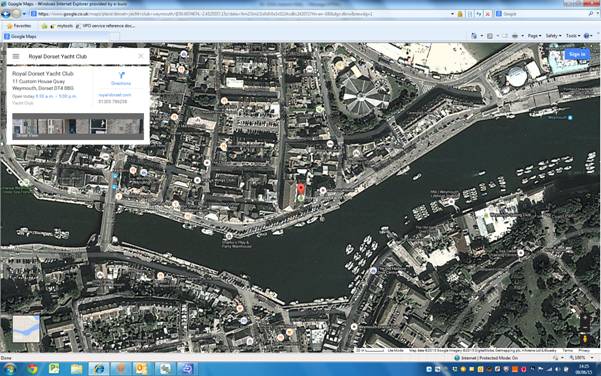Click the Lite mode link at map bottom
Screen dimensions: 601x376
click(x=396, y=350)
